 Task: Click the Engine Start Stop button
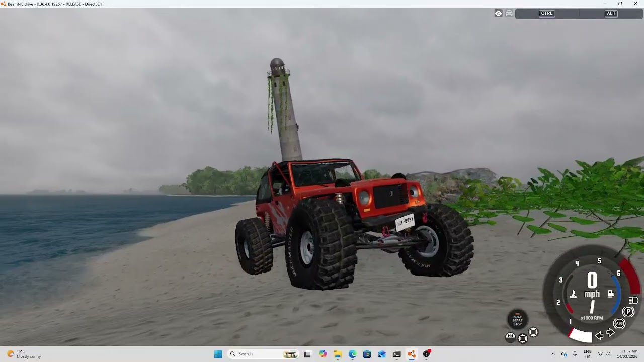coord(517,320)
